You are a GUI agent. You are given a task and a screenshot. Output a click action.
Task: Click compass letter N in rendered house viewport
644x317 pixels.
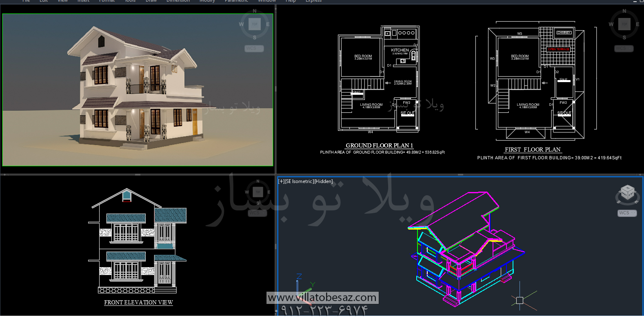point(255,11)
